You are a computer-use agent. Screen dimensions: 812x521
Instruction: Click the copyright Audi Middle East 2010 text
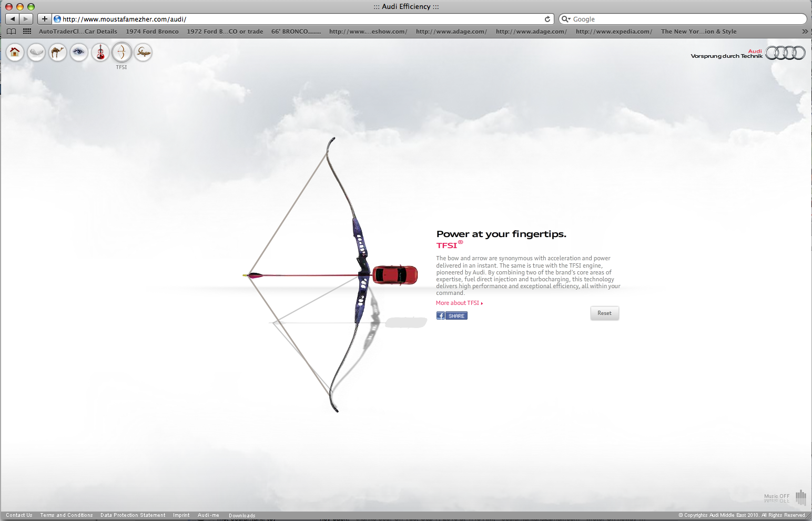tap(742, 515)
